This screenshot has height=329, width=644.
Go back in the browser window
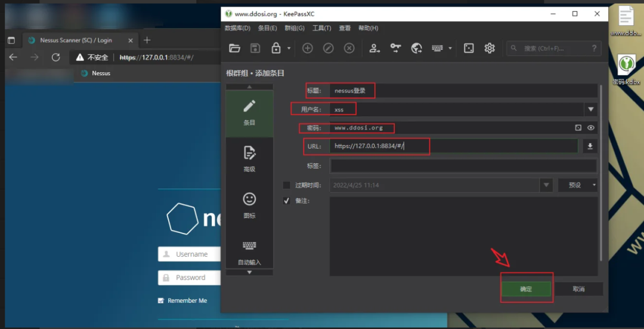(13, 57)
